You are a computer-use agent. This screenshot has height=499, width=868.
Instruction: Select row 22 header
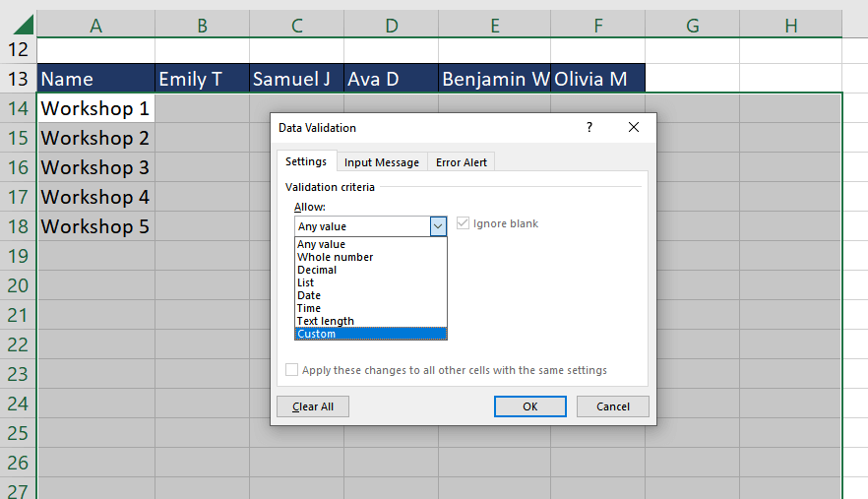point(18,344)
